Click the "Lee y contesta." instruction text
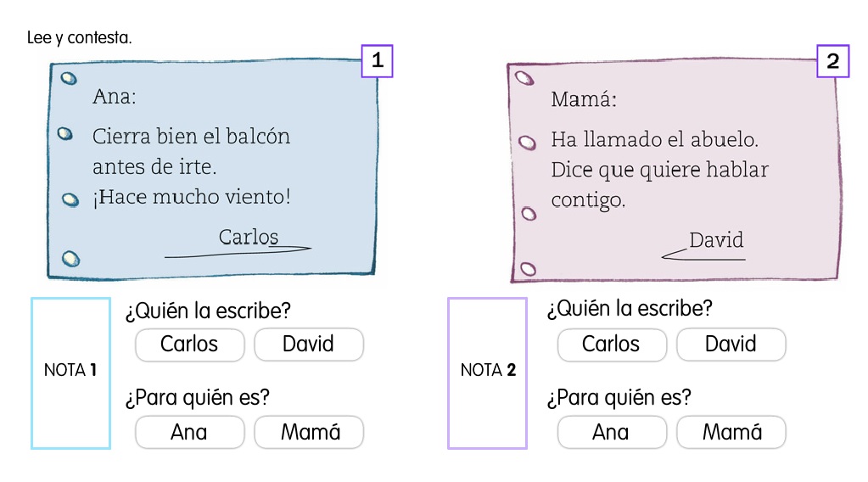 point(80,38)
